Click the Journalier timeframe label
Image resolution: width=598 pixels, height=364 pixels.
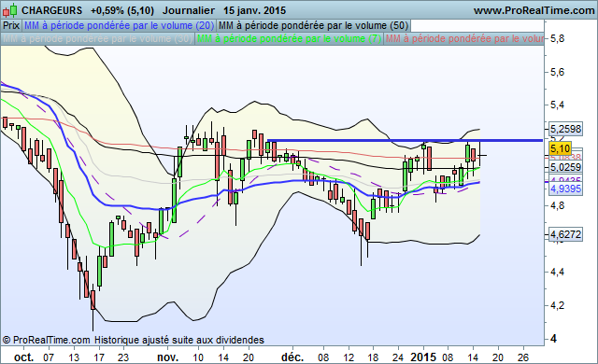189,10
